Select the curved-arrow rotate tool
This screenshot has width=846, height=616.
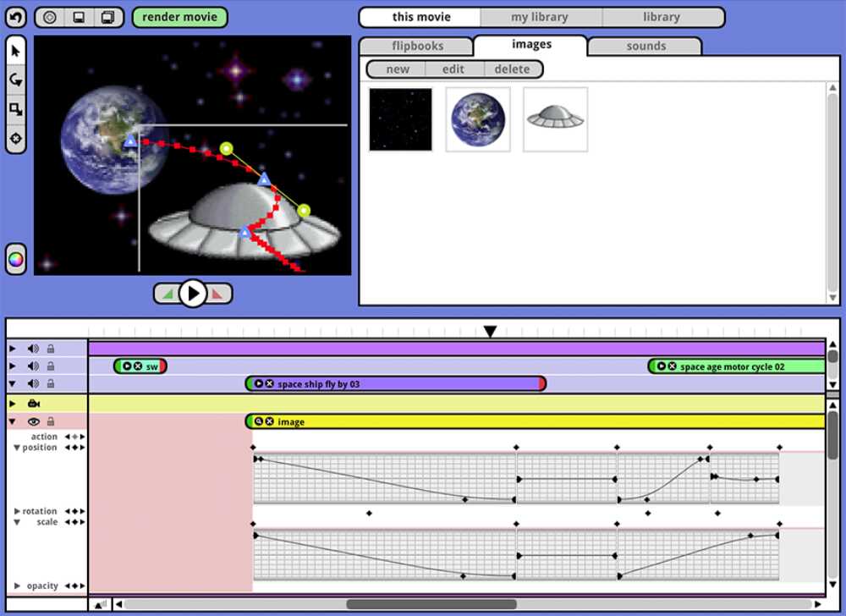(x=15, y=80)
